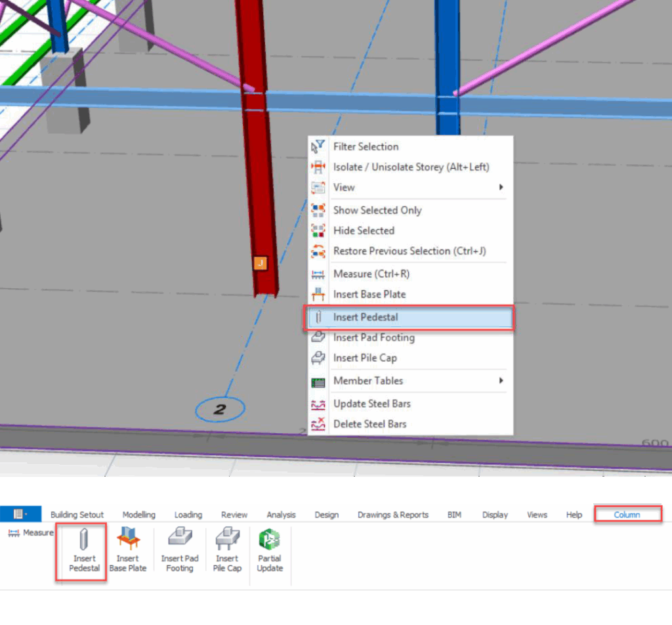Choose Update Steel Bars

[x=371, y=404]
